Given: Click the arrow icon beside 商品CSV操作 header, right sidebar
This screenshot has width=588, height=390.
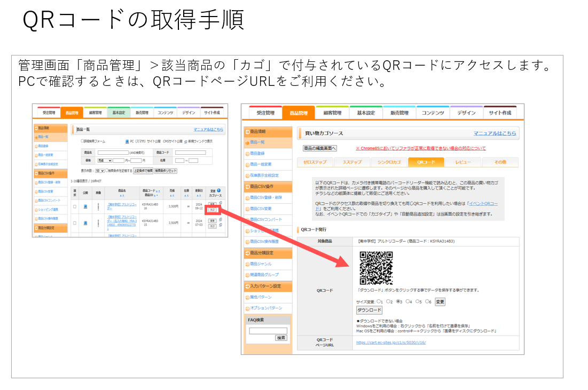Looking at the screenshot, I should pos(247,187).
